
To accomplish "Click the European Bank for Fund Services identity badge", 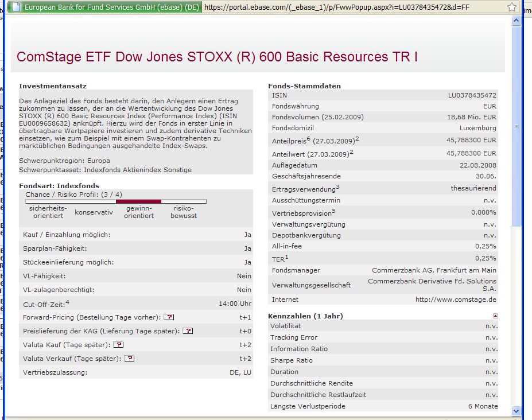I will pos(104,7).
